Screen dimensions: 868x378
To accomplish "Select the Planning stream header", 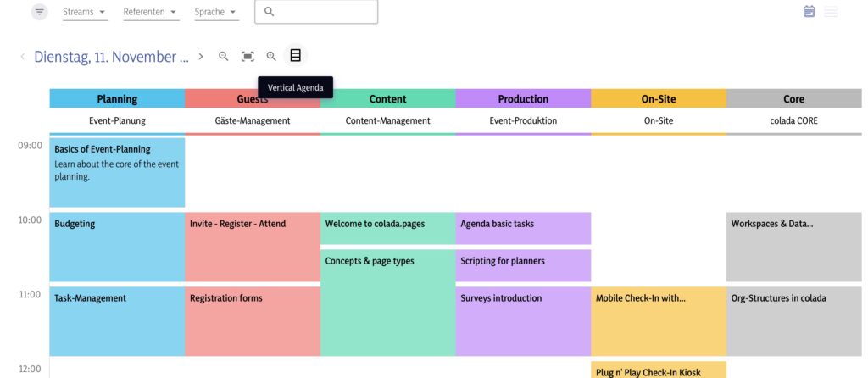I will [x=117, y=99].
